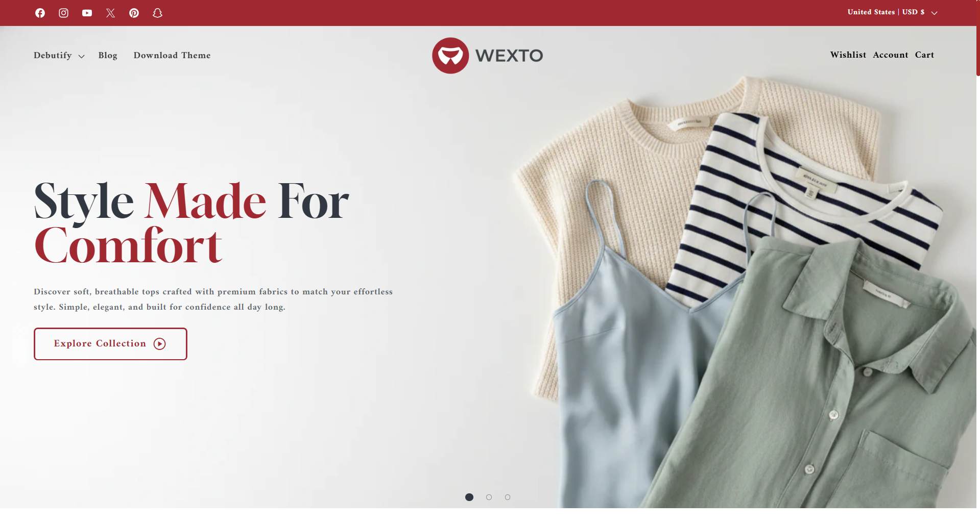
Task: Open the Wishlist link
Action: 848,55
